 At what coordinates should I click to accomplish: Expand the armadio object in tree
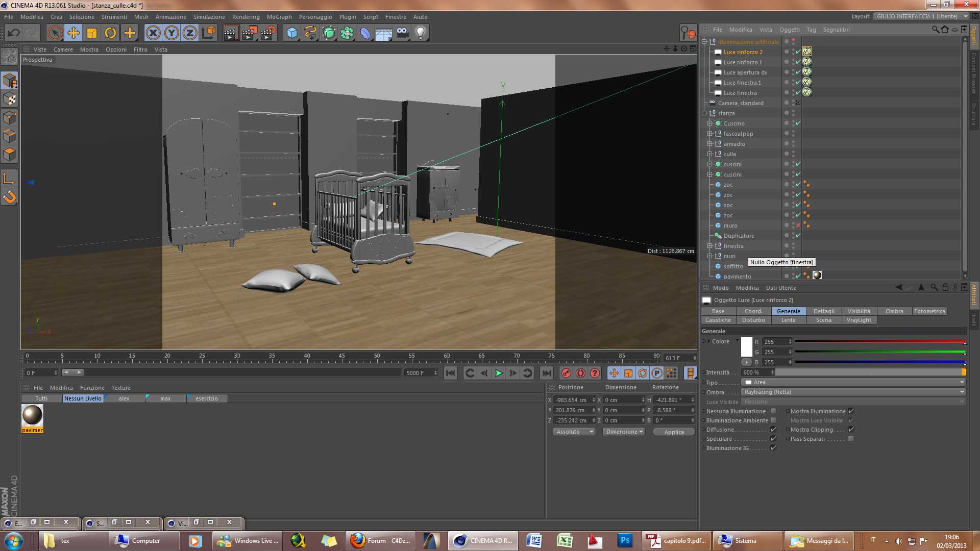tap(709, 144)
